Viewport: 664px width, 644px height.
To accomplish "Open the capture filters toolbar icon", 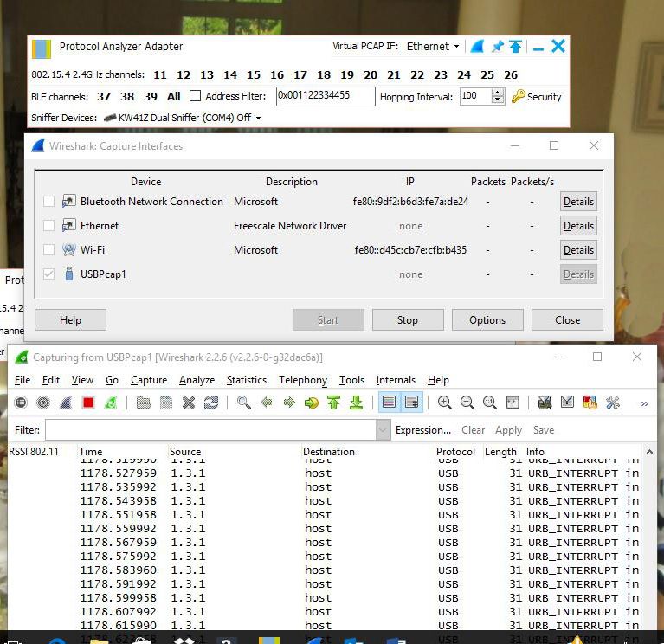I will pyautogui.click(x=545, y=402).
